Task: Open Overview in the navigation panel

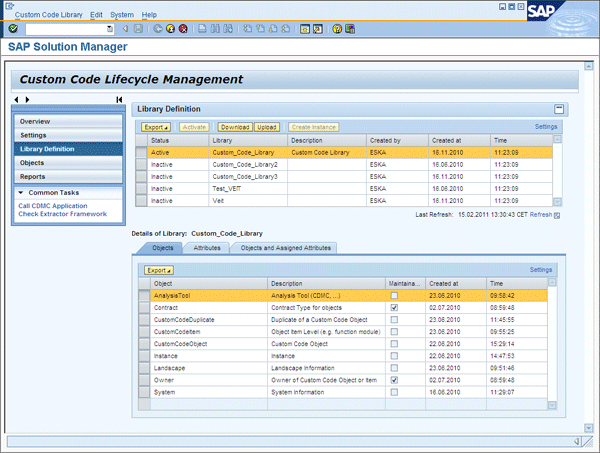Action: click(68, 121)
